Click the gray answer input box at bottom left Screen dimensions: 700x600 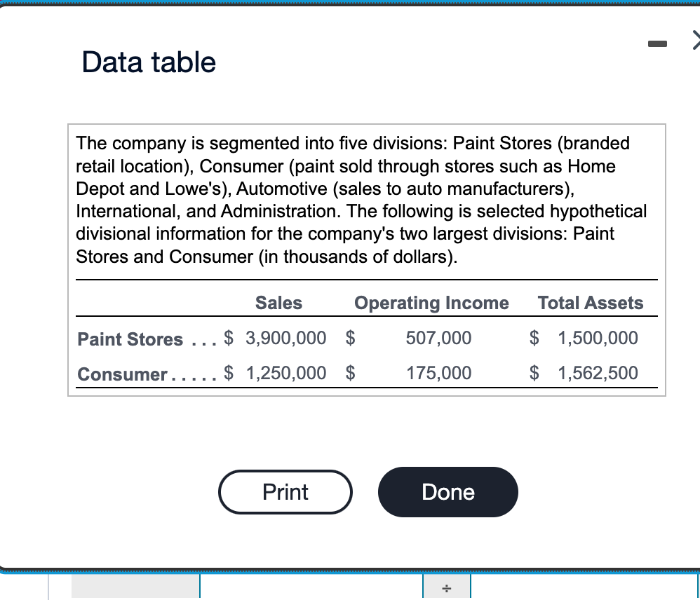(135, 587)
